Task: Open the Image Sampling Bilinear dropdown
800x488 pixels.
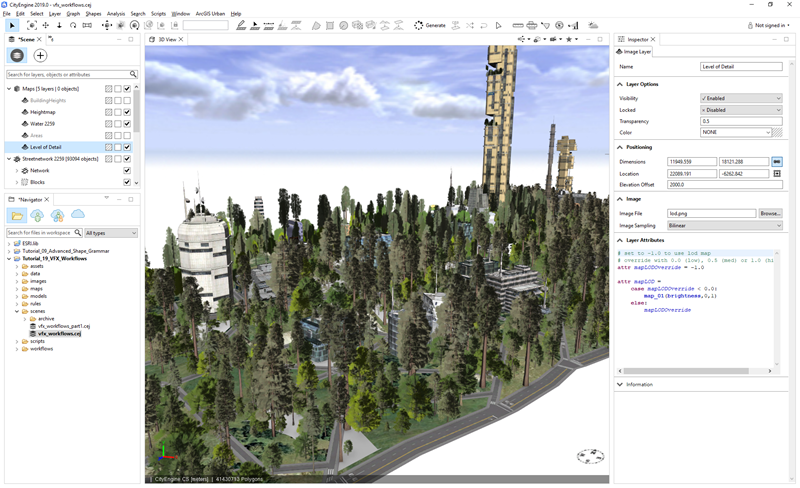Action: pos(724,226)
